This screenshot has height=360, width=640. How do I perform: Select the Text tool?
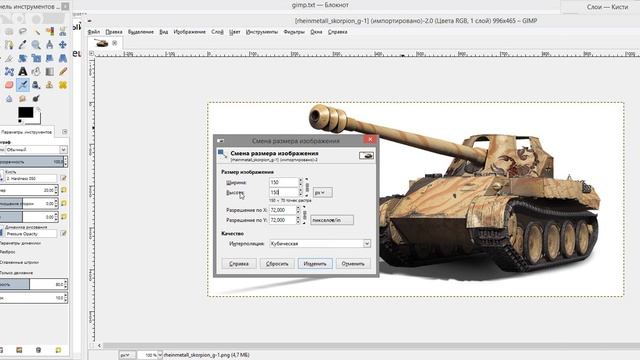coord(22,71)
